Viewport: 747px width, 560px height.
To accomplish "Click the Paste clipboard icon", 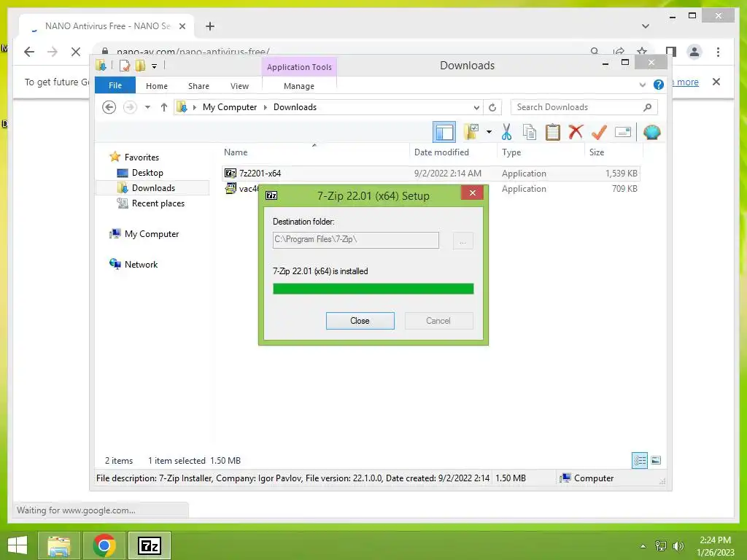I will tap(553, 132).
